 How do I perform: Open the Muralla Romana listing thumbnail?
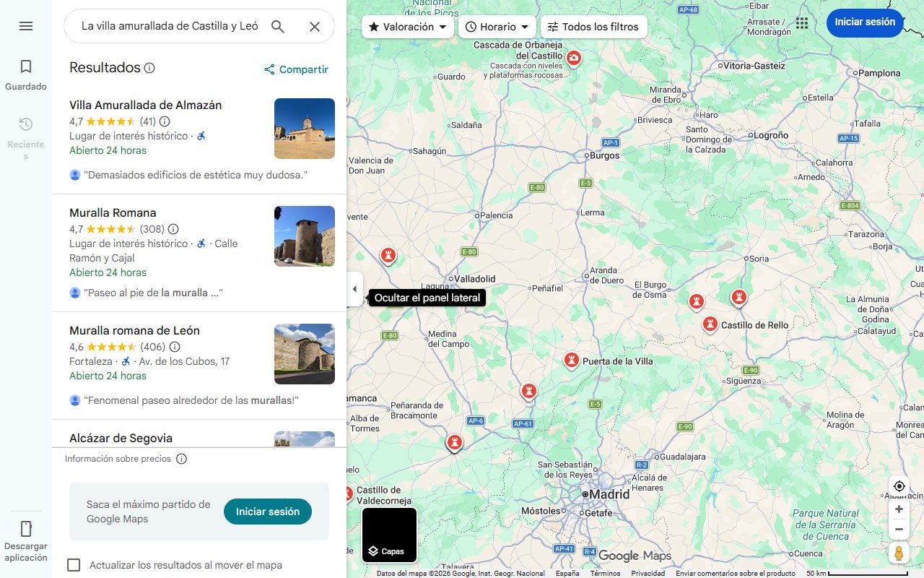coord(304,236)
